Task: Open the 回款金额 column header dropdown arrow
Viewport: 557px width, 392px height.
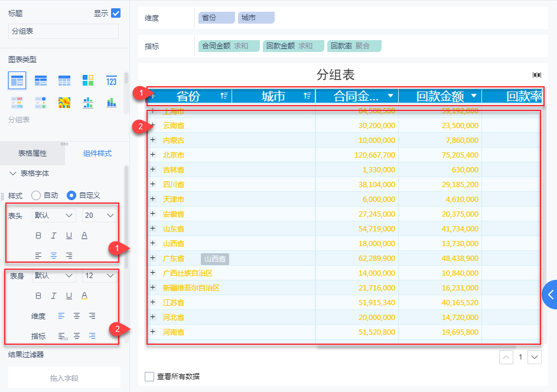Action: [x=474, y=96]
